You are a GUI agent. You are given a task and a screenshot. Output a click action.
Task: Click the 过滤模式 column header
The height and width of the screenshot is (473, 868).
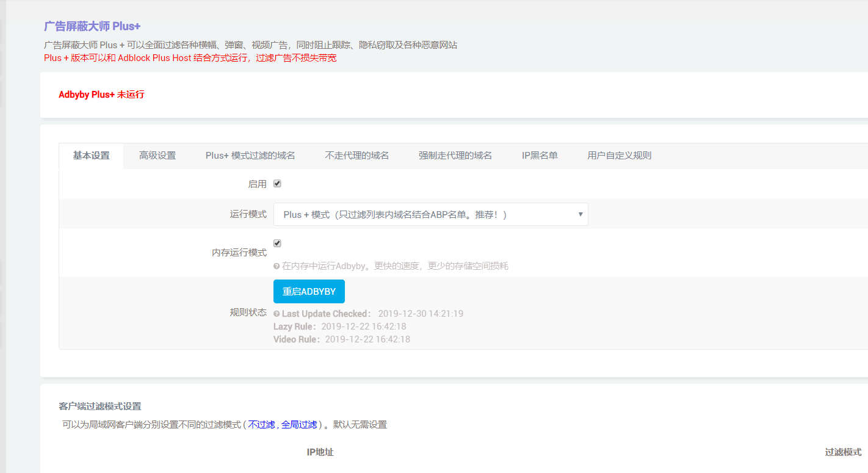(x=842, y=452)
